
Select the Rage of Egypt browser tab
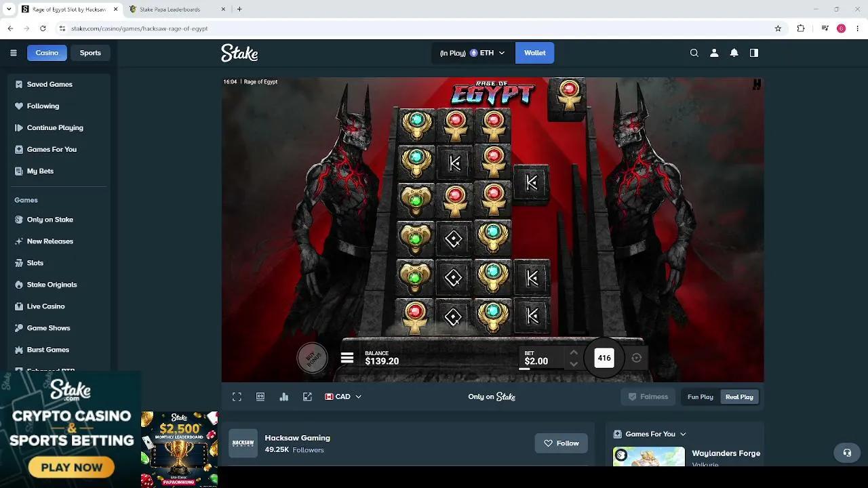point(70,9)
